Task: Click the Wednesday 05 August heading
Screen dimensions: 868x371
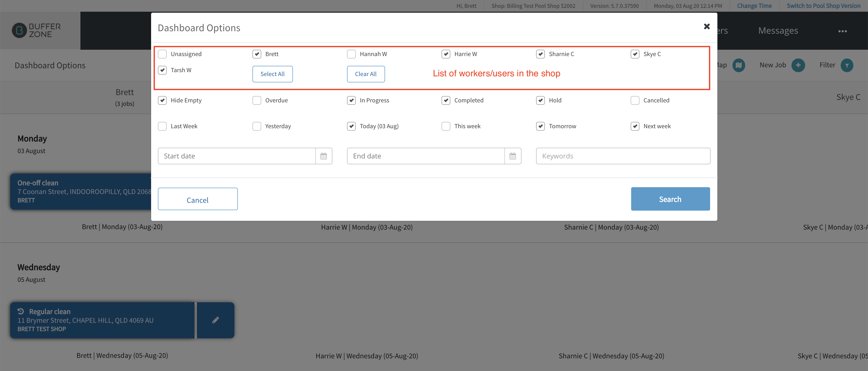Action: [x=39, y=273]
